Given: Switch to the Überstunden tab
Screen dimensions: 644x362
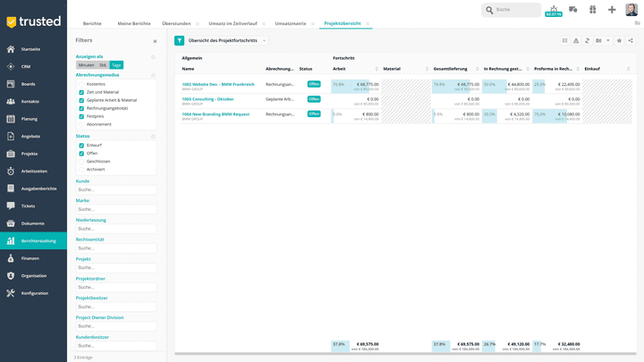Looking at the screenshot, I should (174, 23).
